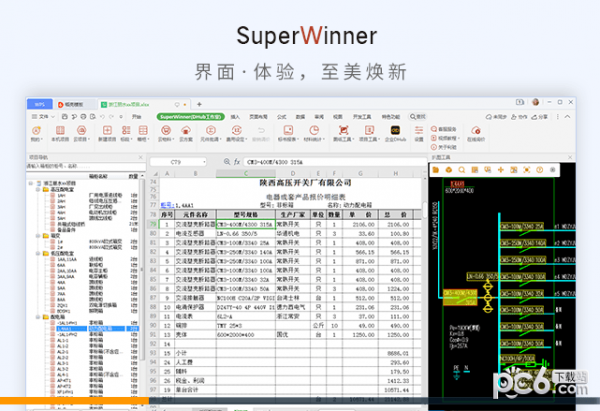Click the zoom icon beside the fx symbol
Viewport: 600px width, 411px height.
click(x=227, y=162)
